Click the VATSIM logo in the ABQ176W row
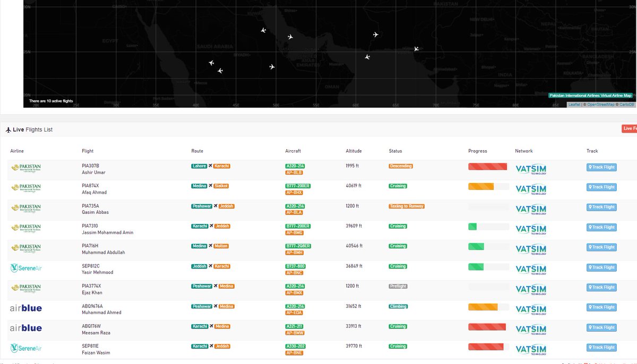637x364 pixels. point(531,330)
